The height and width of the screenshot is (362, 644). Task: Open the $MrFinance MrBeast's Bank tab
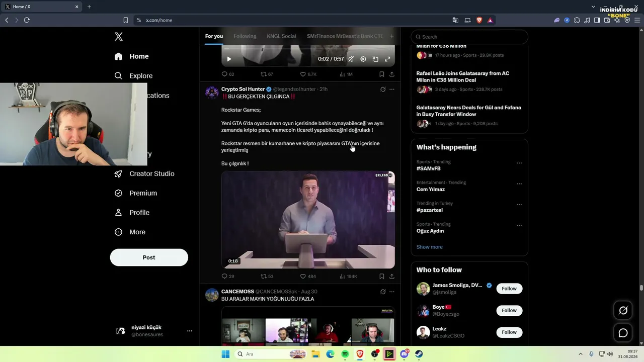pos(345,36)
